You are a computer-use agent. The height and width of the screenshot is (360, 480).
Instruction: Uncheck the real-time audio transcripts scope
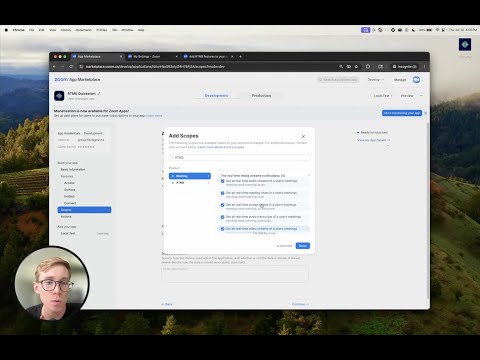click(223, 217)
